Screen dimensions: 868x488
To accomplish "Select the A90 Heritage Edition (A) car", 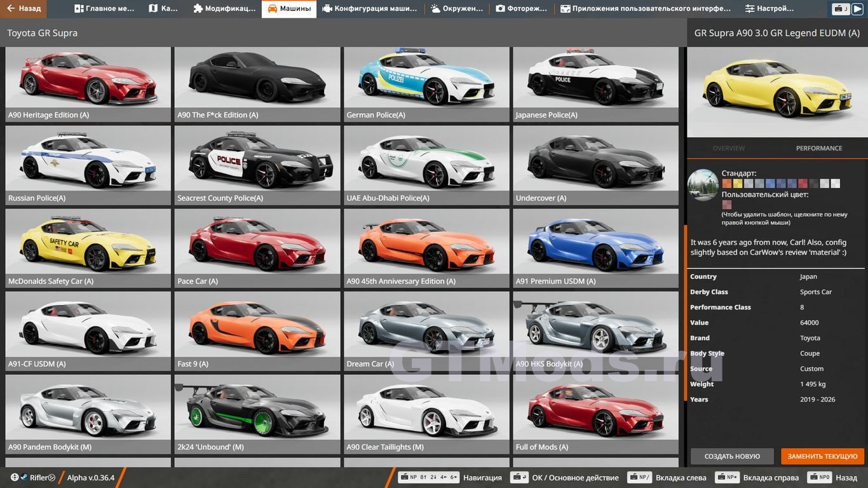I will [x=88, y=85].
